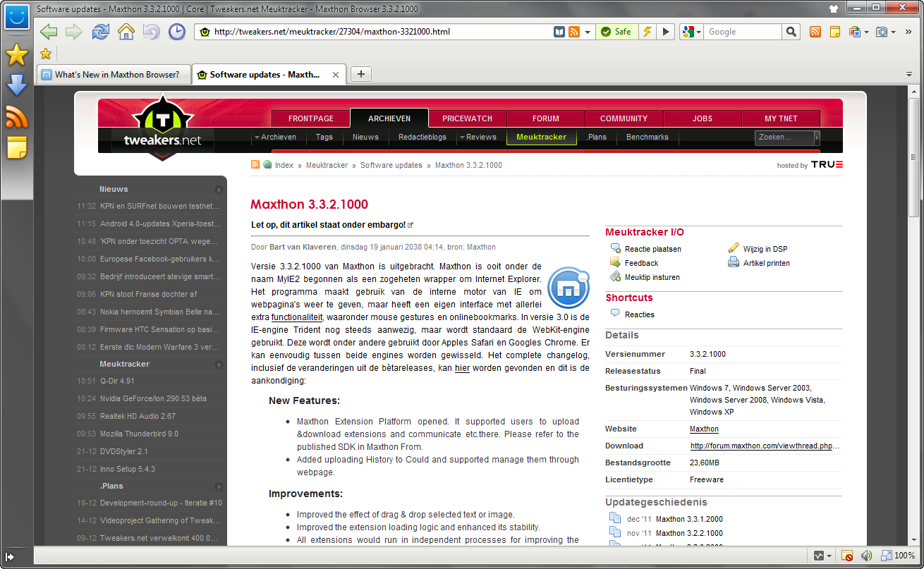Click the Wijzig in DSP pencil icon

(x=734, y=248)
